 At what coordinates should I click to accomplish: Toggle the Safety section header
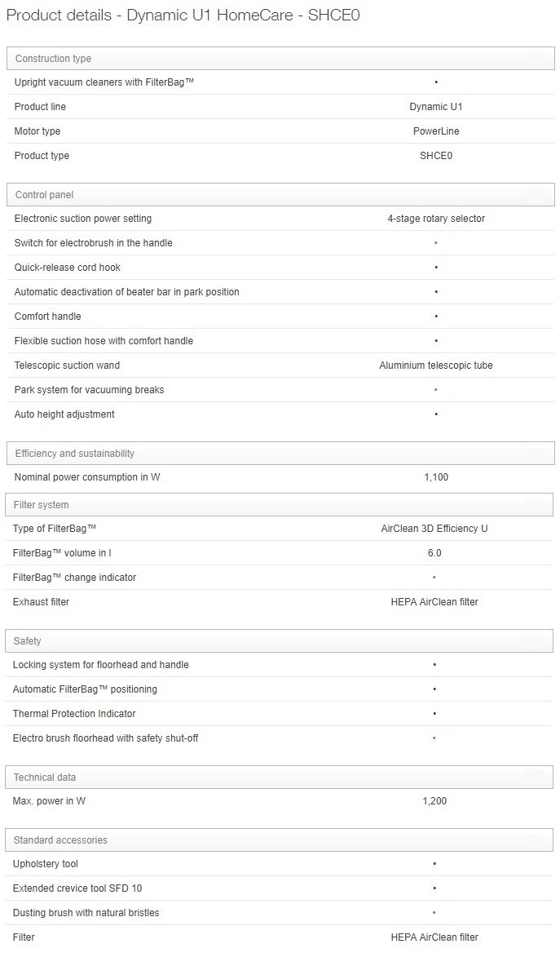[x=279, y=641]
